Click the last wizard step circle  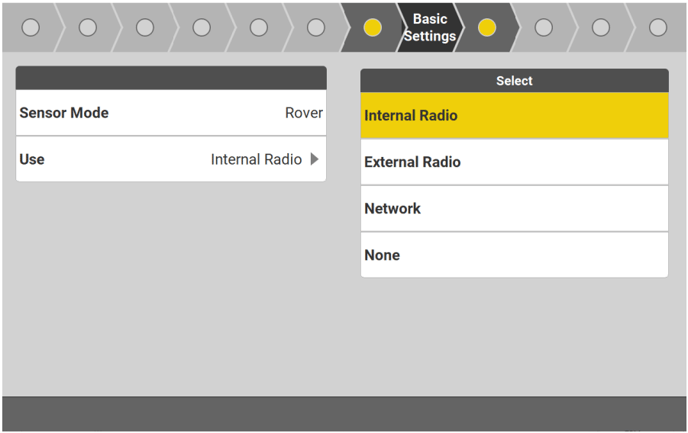click(x=658, y=28)
